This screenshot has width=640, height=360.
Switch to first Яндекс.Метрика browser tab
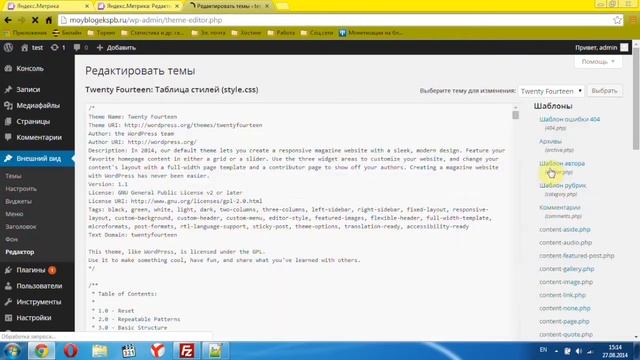[48, 6]
